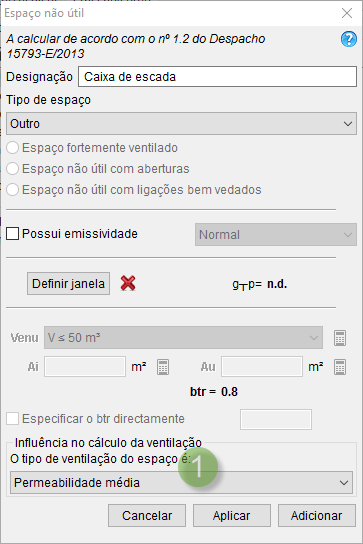Focus the Designação text field
The image size is (363, 544).
pyautogui.click(x=217, y=77)
